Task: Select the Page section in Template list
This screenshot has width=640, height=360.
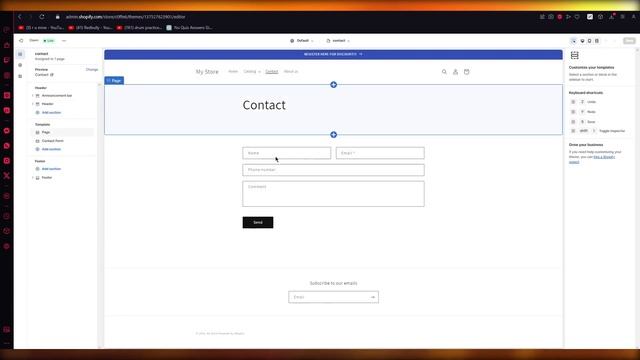Action: pos(63,132)
